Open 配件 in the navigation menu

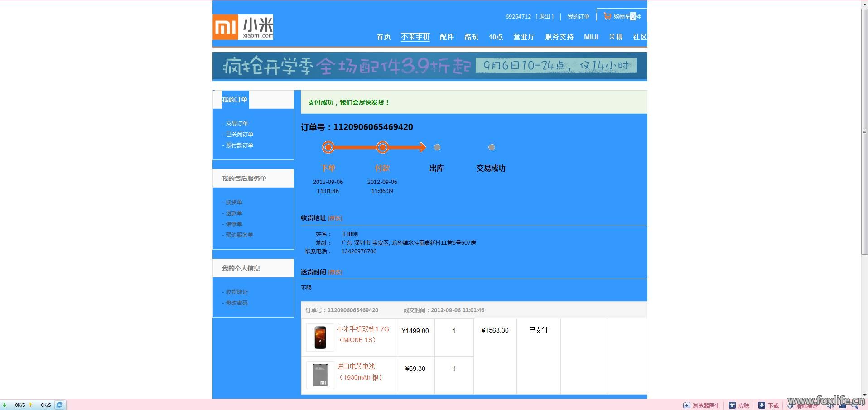[446, 37]
